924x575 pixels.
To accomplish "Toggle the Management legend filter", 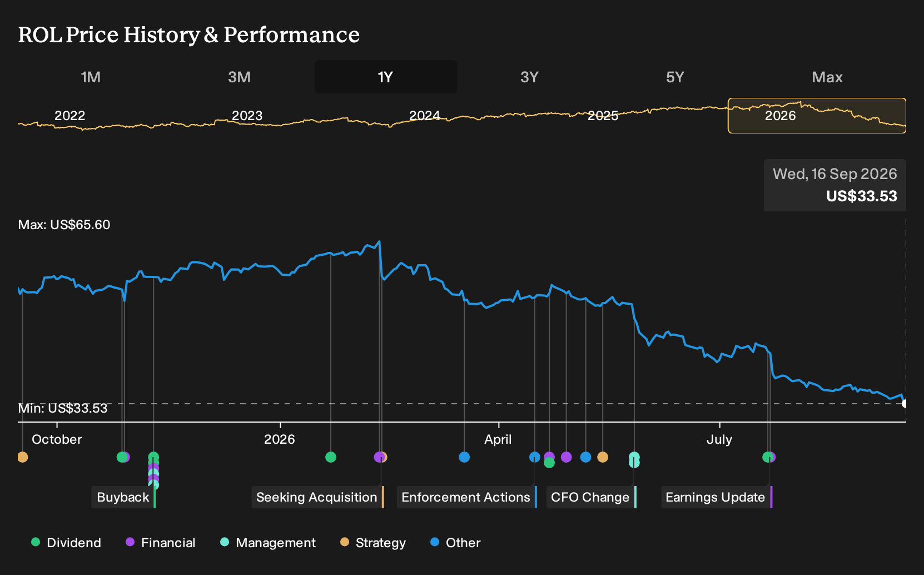I will pos(268,543).
